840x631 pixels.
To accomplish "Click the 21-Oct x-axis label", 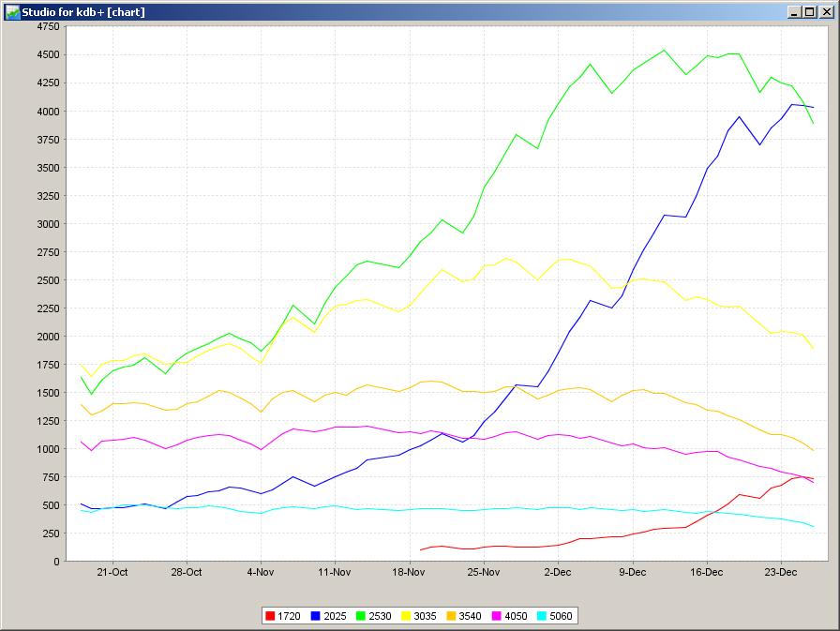I will 112,572.
